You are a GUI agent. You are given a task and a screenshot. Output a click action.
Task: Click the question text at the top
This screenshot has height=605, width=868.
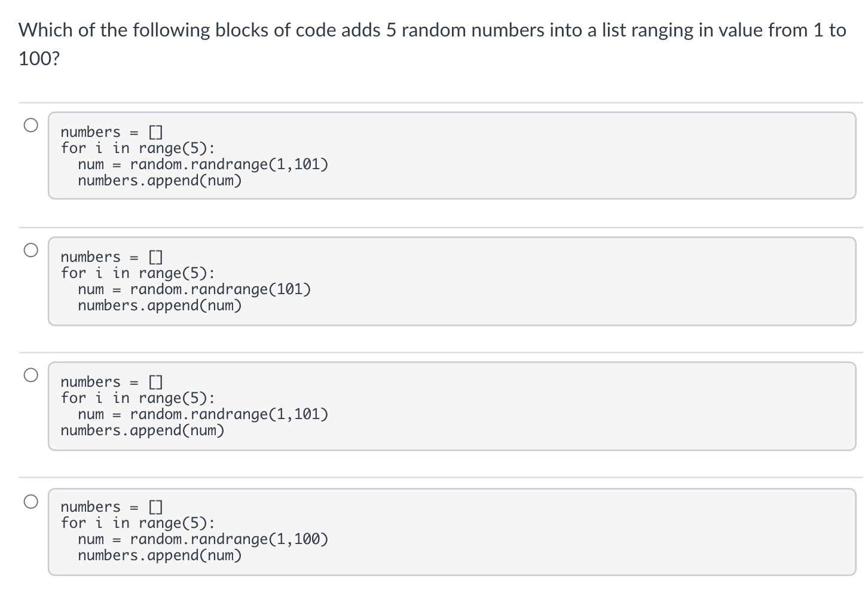pos(432,30)
